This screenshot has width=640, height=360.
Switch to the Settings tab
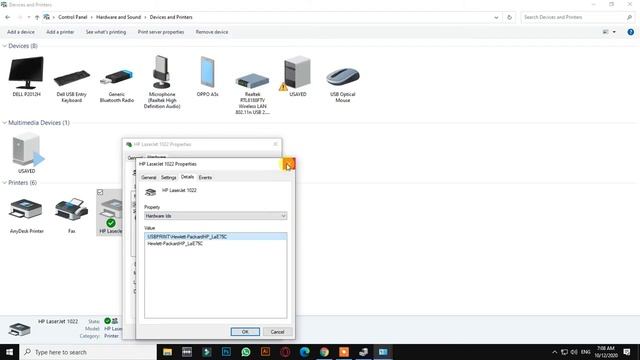[x=169, y=178]
